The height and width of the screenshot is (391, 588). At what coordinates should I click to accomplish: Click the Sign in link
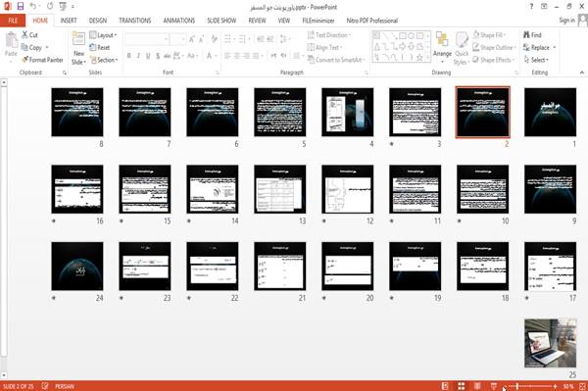pyautogui.click(x=566, y=21)
